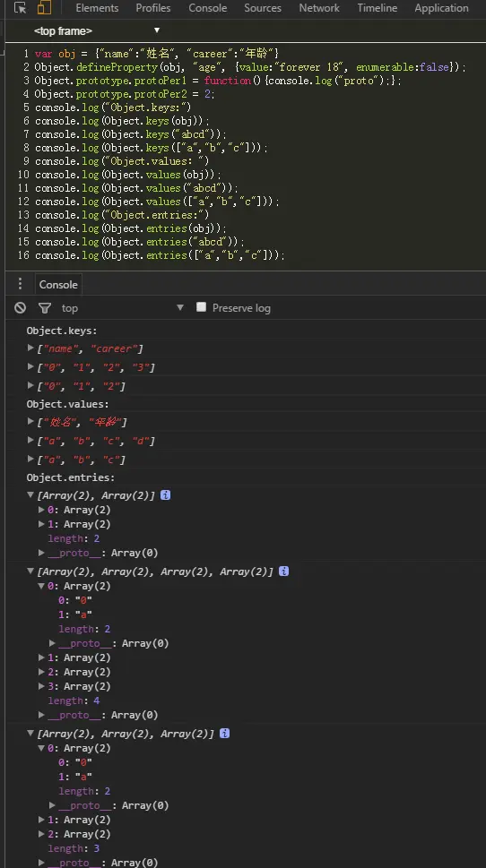Activate the inspect element cursor icon
Image resolution: width=486 pixels, height=868 pixels.
pos(20,8)
